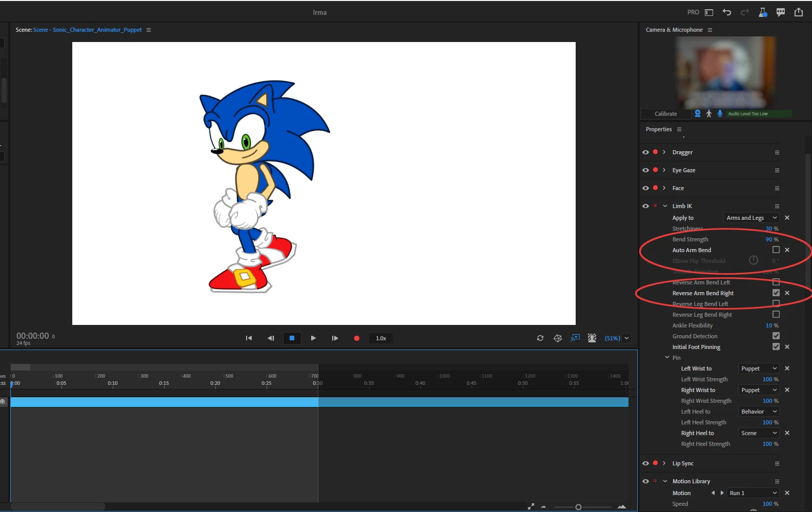Click the share export icon
Screen dimensions: 812x512
coord(799,12)
